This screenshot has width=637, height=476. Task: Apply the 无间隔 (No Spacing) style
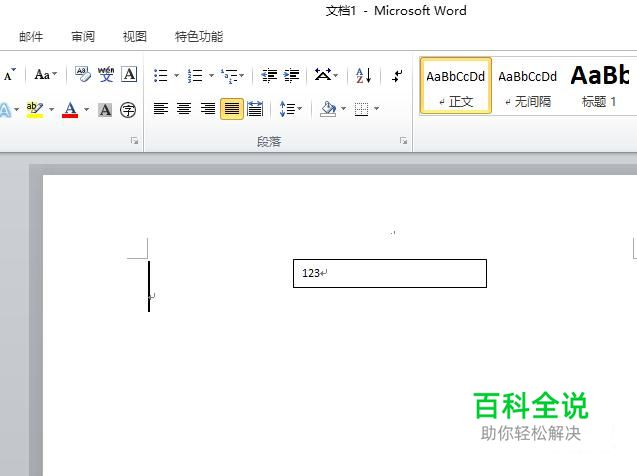click(x=527, y=85)
